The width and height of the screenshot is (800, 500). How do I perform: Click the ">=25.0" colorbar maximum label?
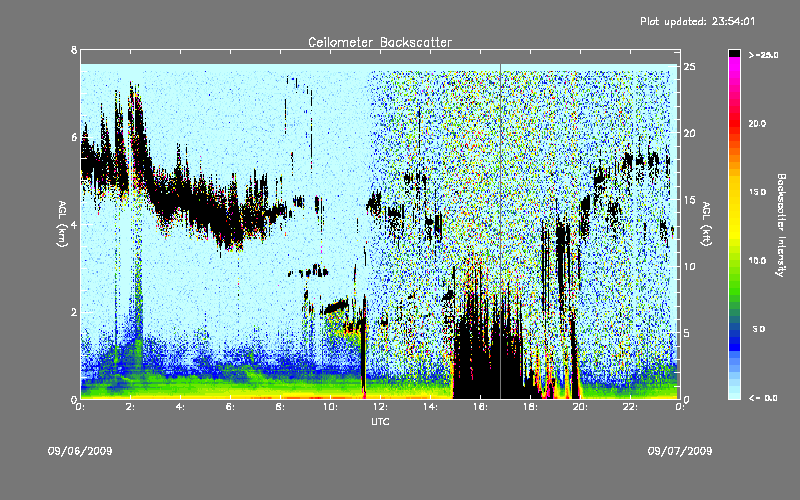click(x=764, y=55)
